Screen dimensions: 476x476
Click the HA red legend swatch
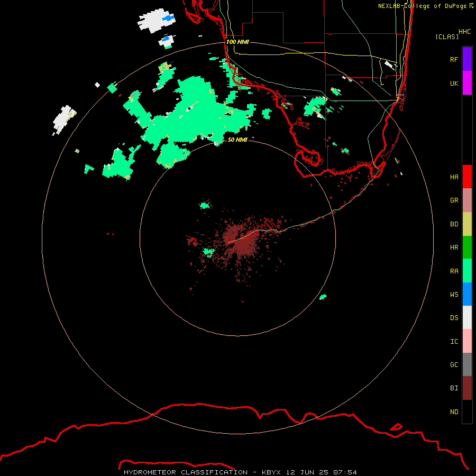tap(467, 177)
